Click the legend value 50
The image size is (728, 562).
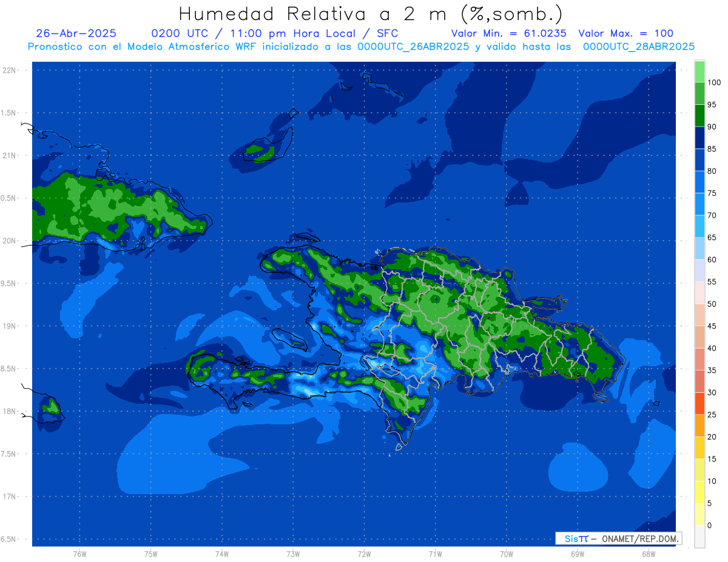click(712, 304)
